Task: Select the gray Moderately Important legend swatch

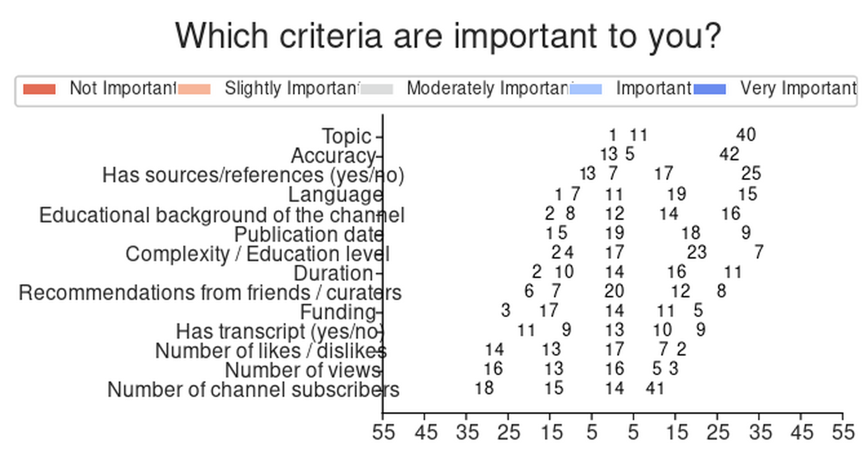Action: (376, 89)
